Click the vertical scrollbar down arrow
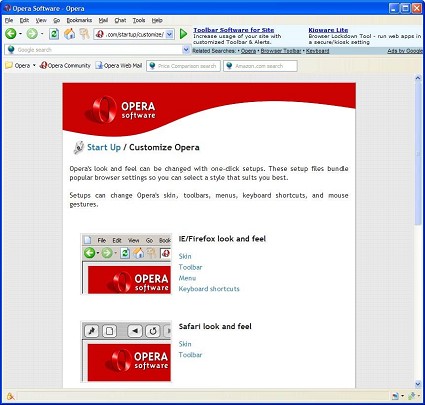The width and height of the screenshot is (425, 405). [x=418, y=384]
